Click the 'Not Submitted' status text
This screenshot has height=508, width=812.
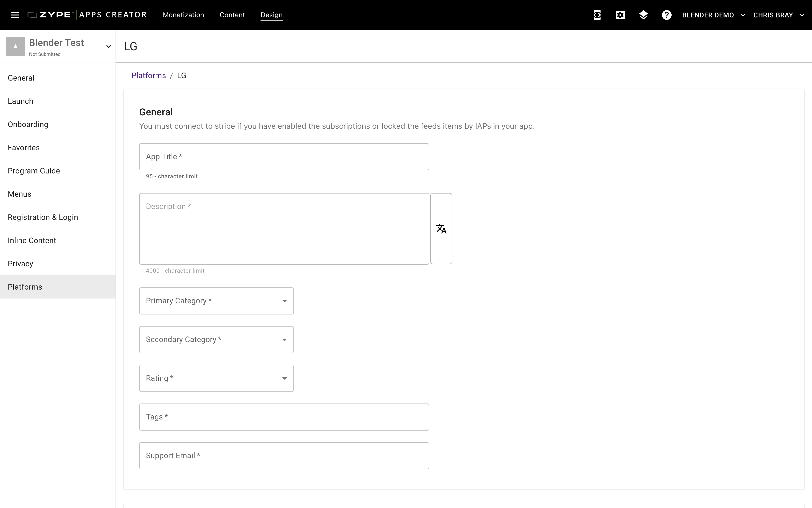45,54
